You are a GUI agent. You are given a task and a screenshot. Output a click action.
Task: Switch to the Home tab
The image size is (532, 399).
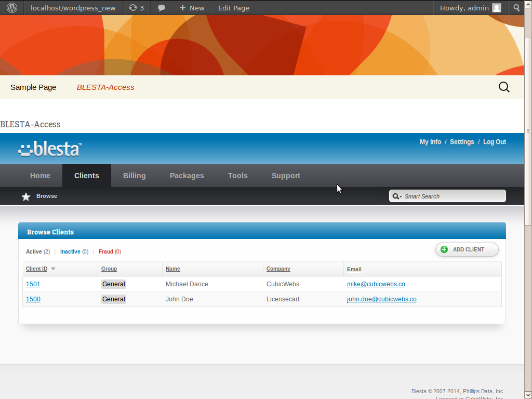point(40,176)
